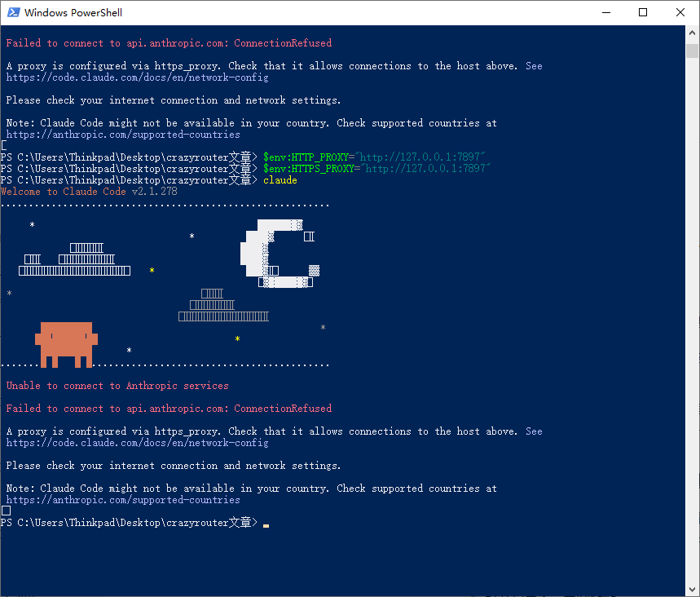
Task: Click the top network-config docs URL
Action: (138, 77)
